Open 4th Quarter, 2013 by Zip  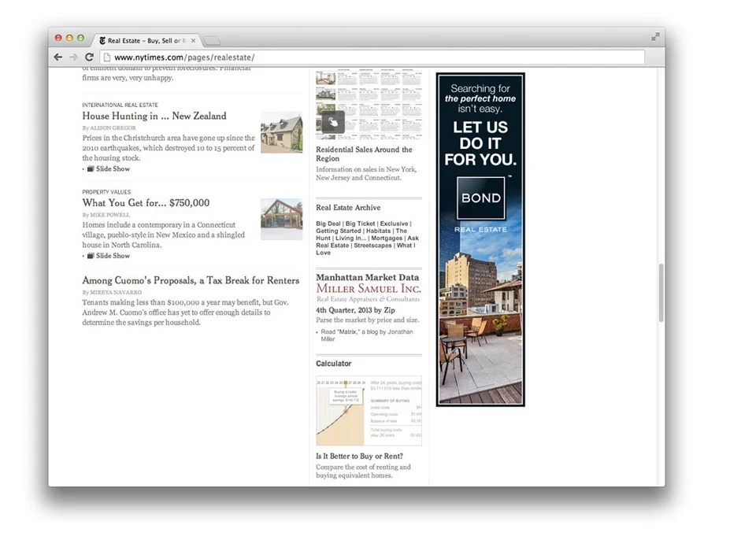(355, 310)
